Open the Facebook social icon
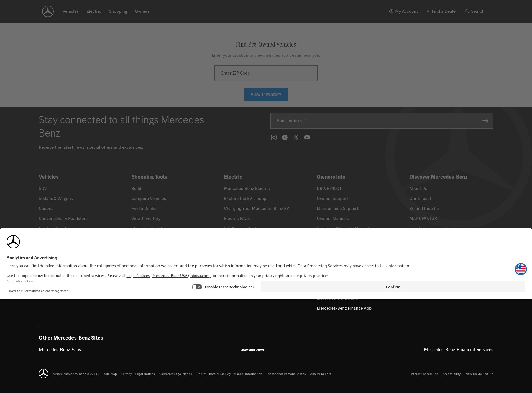This screenshot has height=393, width=532. pyautogui.click(x=285, y=137)
